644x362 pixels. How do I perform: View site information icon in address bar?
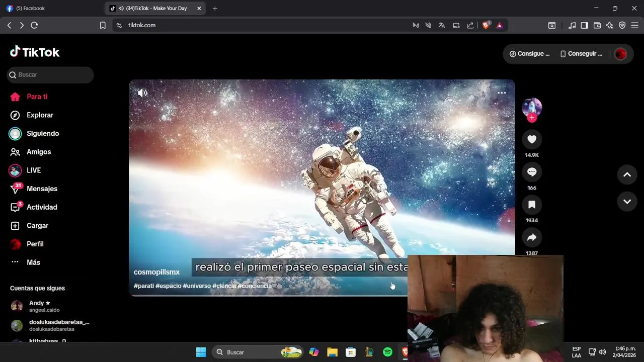[x=119, y=25]
